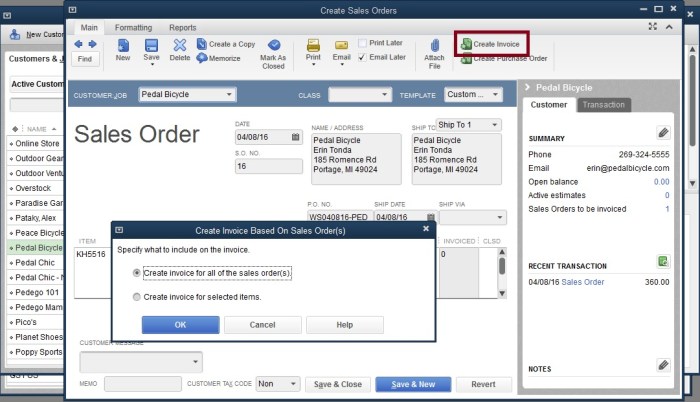This screenshot has height=402, width=700.
Task: Toggle the Print Later checkbox
Action: 362,43
